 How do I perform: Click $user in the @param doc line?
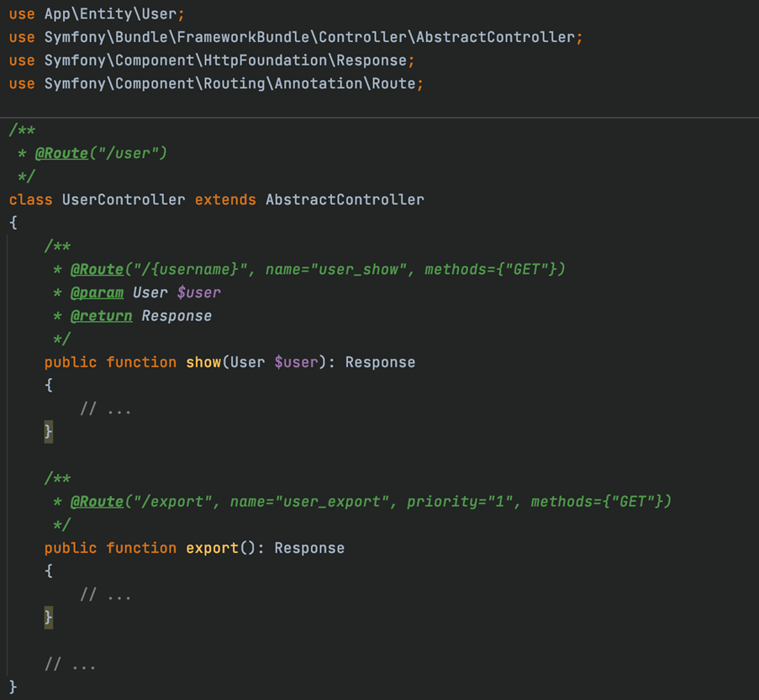coord(198,293)
